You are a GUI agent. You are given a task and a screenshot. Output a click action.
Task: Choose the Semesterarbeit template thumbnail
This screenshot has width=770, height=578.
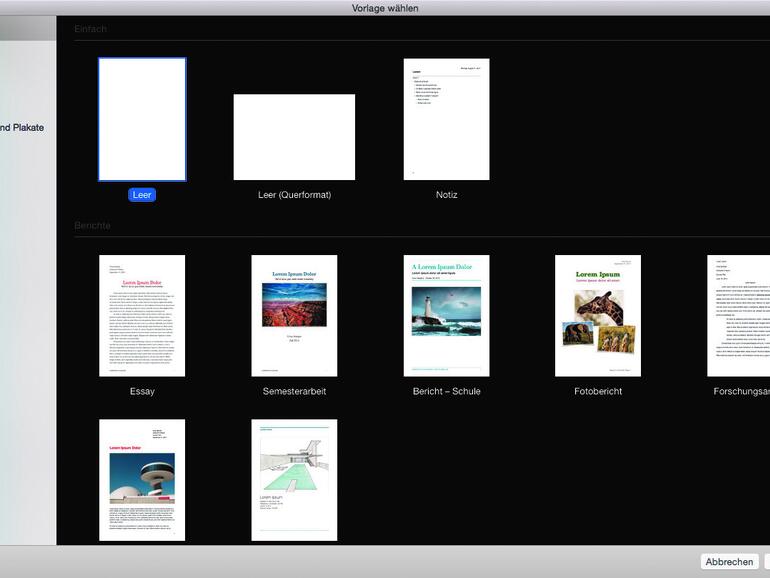(x=294, y=315)
